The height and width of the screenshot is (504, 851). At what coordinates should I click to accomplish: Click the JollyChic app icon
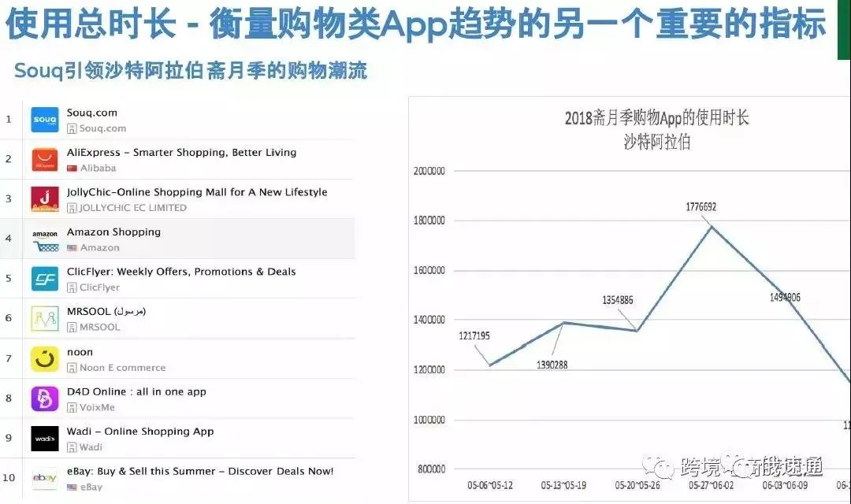click(44, 199)
